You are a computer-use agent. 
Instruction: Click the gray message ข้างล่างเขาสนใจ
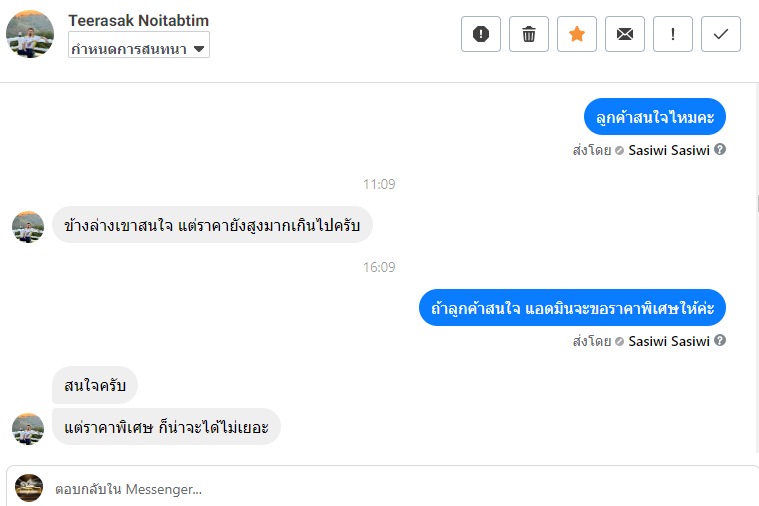[x=212, y=224]
